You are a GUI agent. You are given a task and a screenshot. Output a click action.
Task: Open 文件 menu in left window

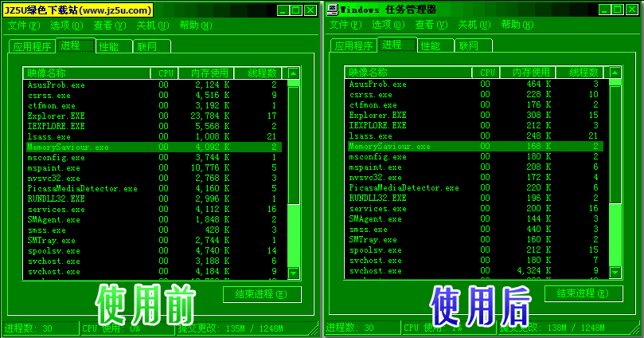(24, 26)
